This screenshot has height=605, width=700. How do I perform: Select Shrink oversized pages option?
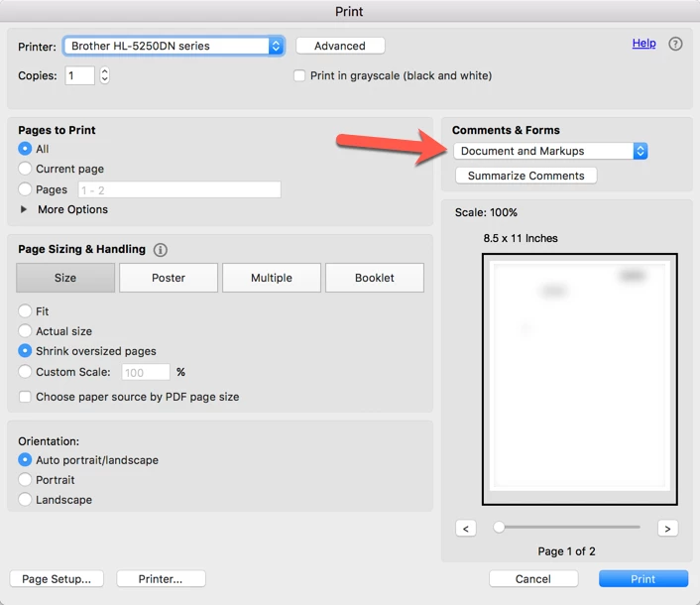(x=25, y=351)
